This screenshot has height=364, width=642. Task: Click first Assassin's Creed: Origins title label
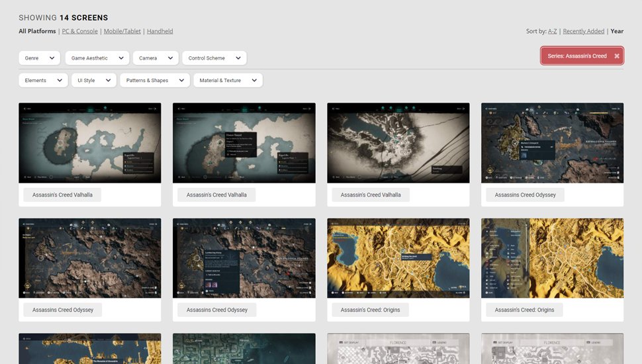click(370, 310)
